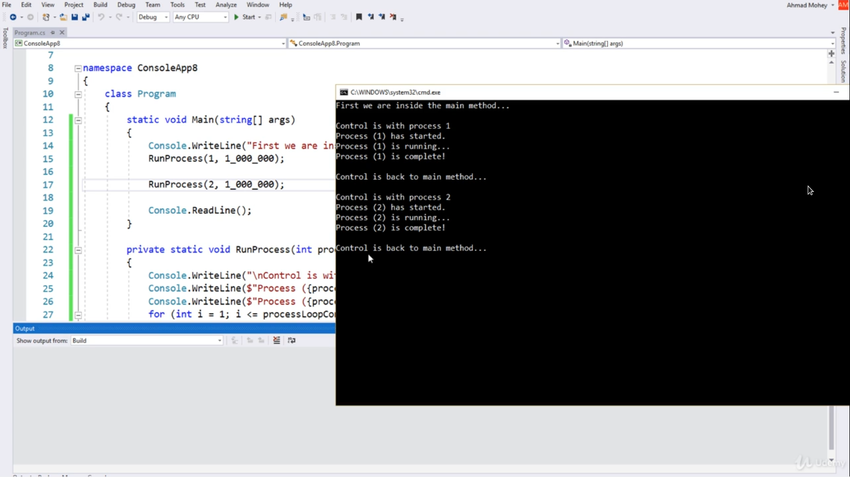
Task: Close the Program.cs tab
Action: click(x=62, y=33)
